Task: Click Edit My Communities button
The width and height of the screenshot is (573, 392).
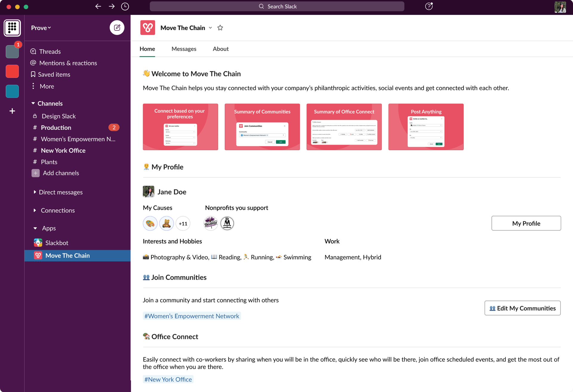Action: [522, 308]
